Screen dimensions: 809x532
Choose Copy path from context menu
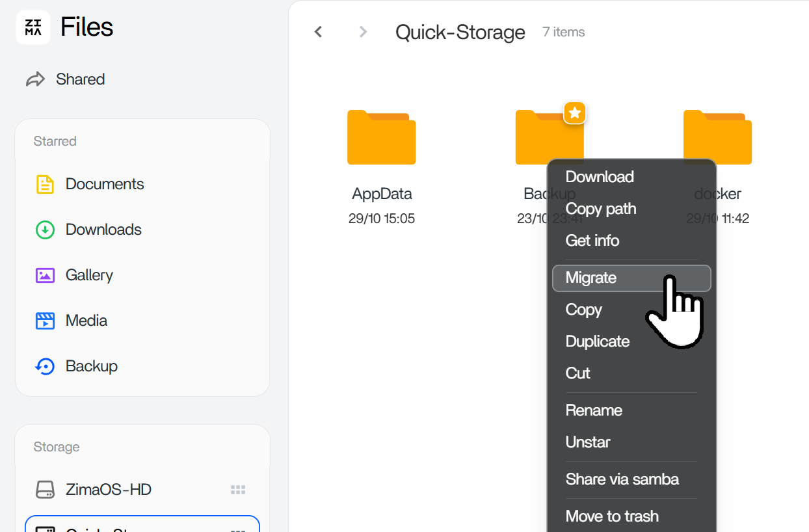pos(601,209)
